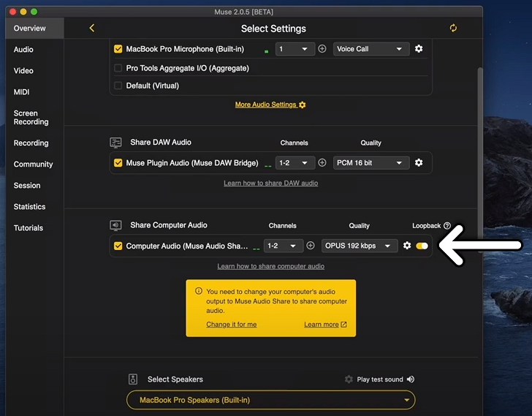The height and width of the screenshot is (416, 532).
Task: Open gear settings for Muse Plugin Audio
Action: [x=419, y=163]
